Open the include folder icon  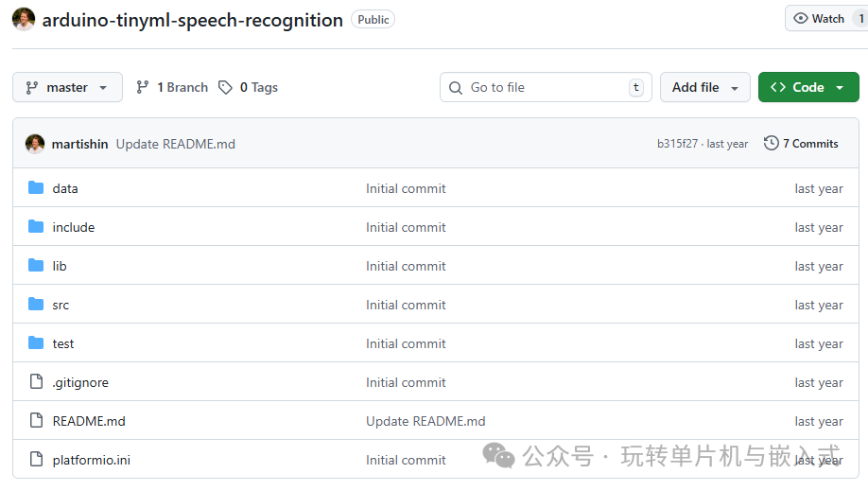36,227
